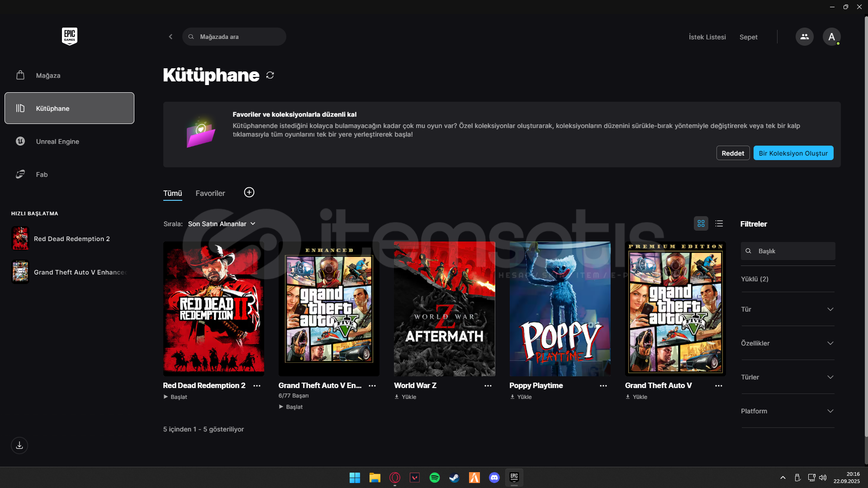Image resolution: width=868 pixels, height=488 pixels.
Task: Quick launch Red Dead Redemption 2 from sidebar
Action: click(69, 239)
